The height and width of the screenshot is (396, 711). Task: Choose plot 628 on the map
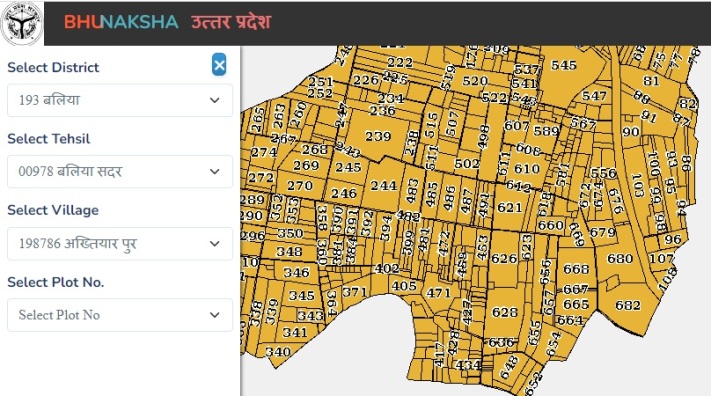click(505, 313)
